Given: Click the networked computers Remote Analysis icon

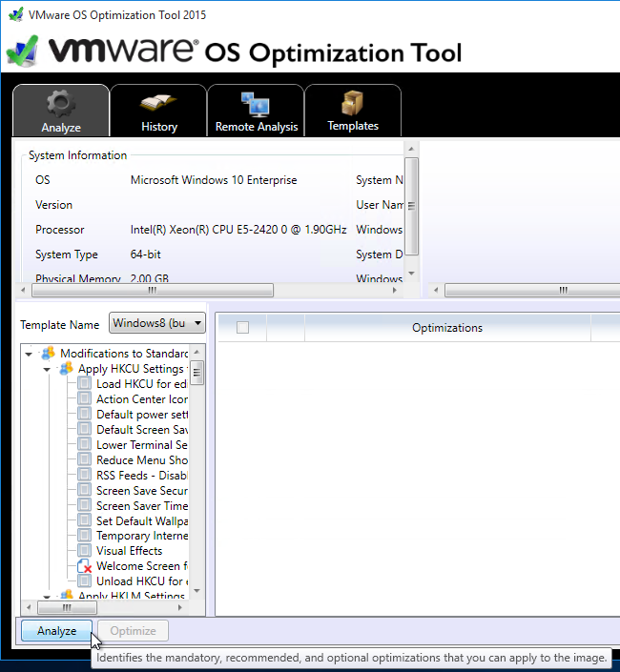Looking at the screenshot, I should [256, 104].
